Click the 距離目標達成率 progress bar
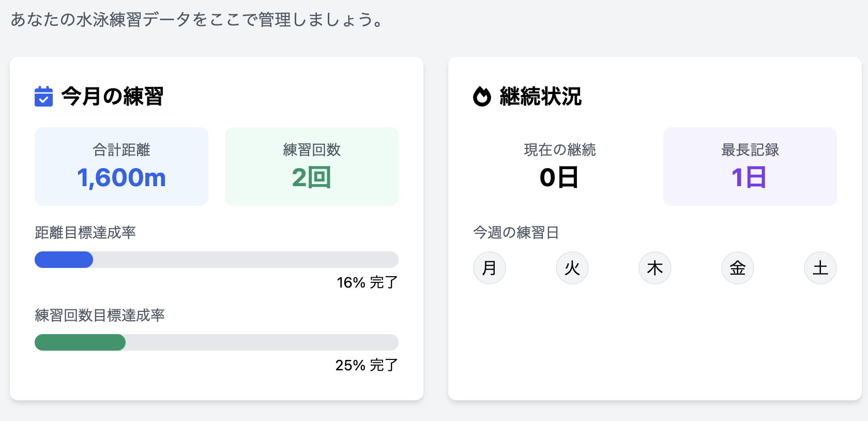The height and width of the screenshot is (421, 868). coord(216,260)
